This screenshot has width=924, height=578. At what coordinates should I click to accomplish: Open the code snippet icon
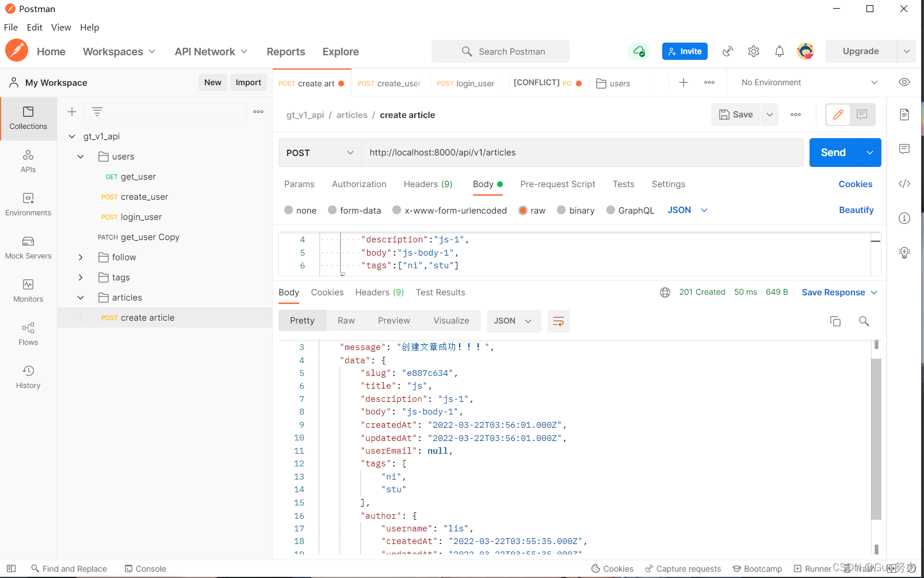904,184
